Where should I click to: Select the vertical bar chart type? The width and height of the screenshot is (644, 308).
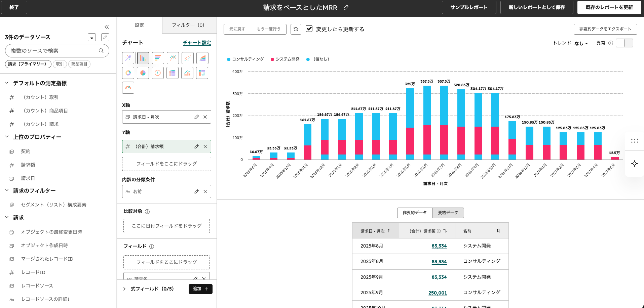pyautogui.click(x=143, y=58)
